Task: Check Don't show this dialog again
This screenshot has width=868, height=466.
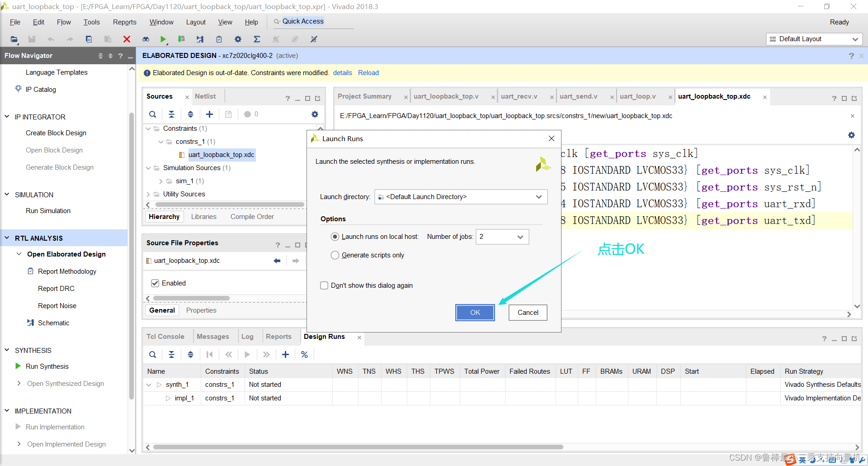Action: tap(324, 285)
